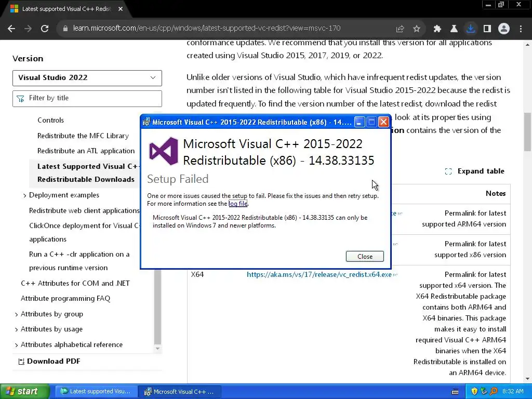The image size is (532, 399).
Task: Open Redistribute web client applications
Action: point(84,211)
